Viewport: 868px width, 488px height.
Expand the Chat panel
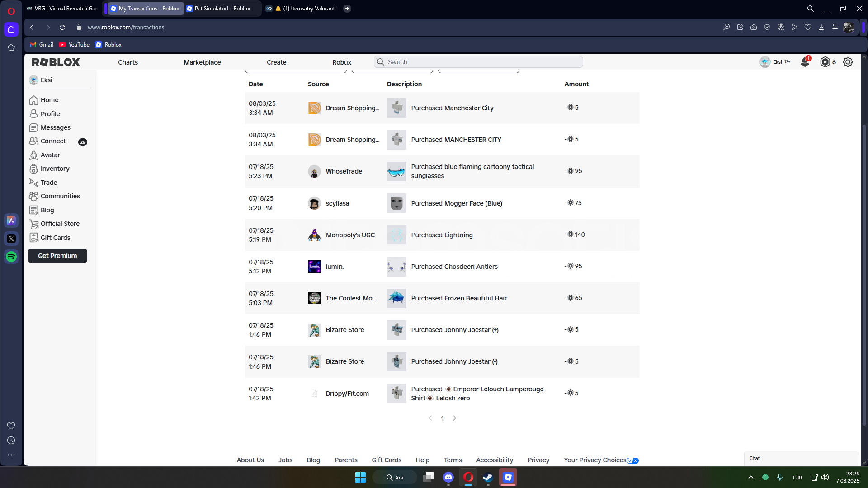801,458
